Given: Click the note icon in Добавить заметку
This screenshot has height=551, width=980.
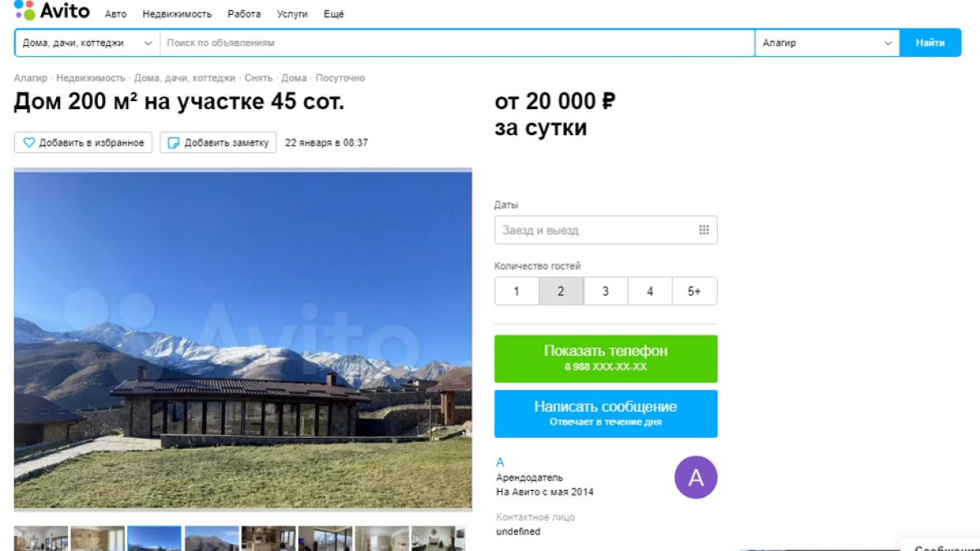Looking at the screenshot, I should click(x=174, y=143).
